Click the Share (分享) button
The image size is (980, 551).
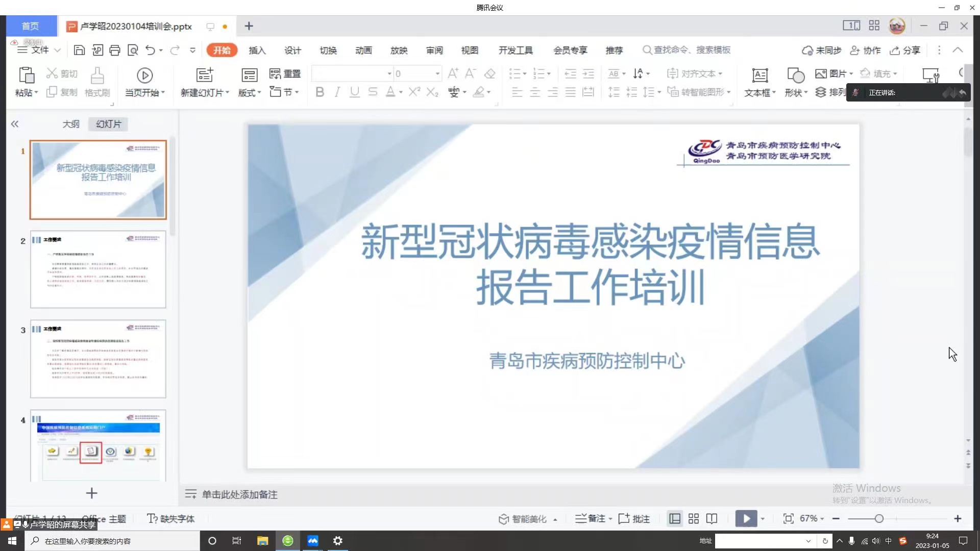coord(905,50)
